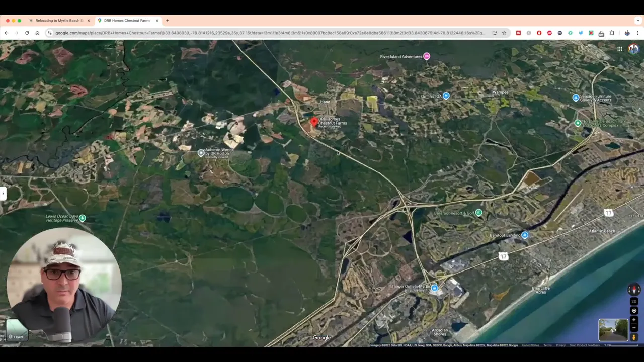Close the Relocating to Myrtle Beach tab

pyautogui.click(x=89, y=21)
